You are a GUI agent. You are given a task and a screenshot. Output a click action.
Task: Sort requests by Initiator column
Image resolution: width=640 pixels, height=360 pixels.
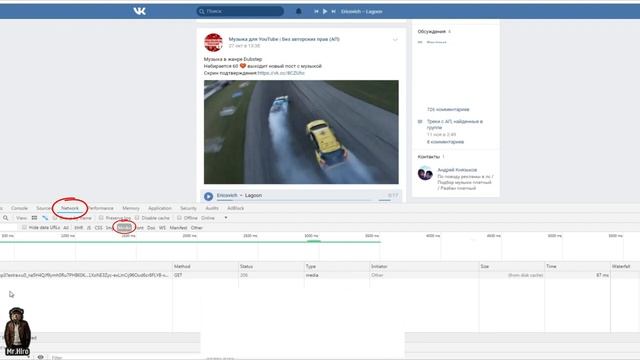click(424, 267)
